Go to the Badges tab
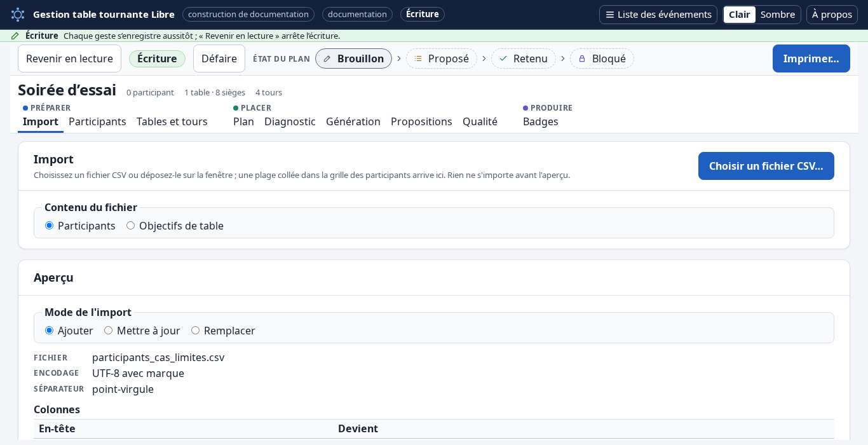The width and height of the screenshot is (868, 445). click(541, 121)
